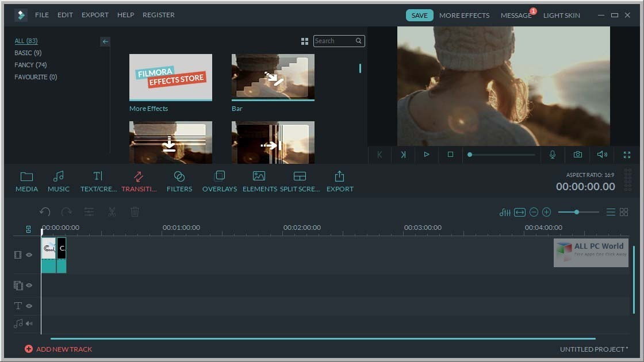Viewport: 644px width, 362px height.
Task: Select the Split Screen tool
Action: (299, 181)
